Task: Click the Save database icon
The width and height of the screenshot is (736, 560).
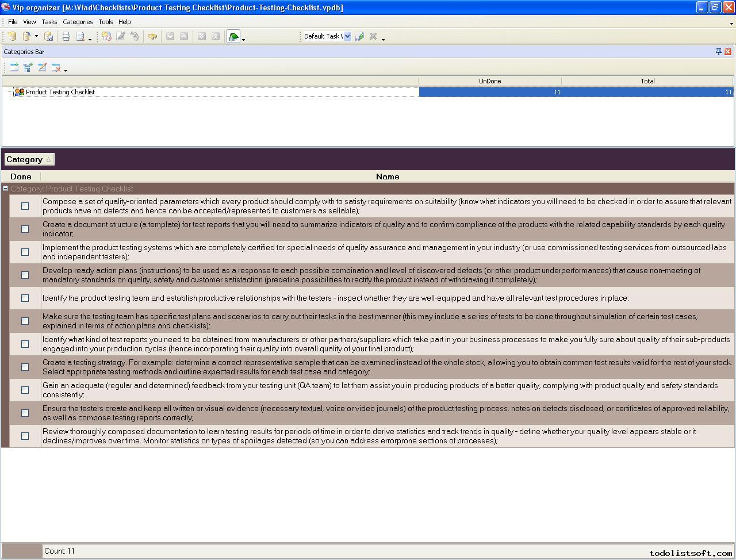Action: 49,36
